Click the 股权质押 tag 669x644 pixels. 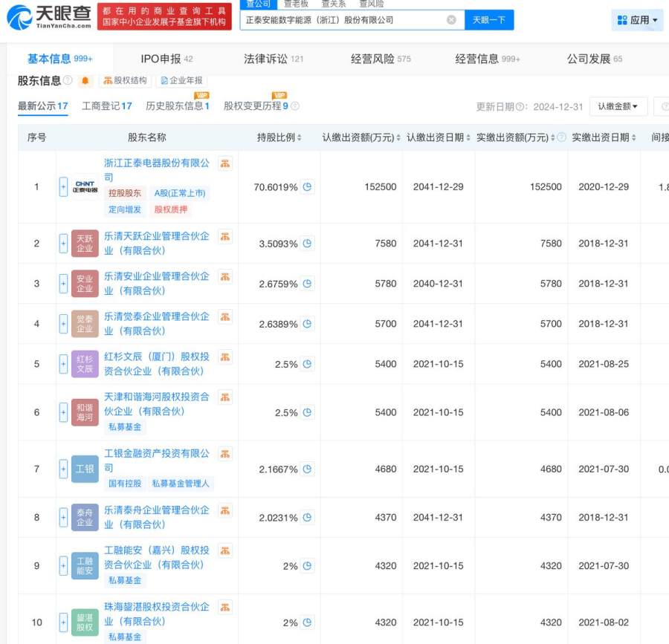[171, 209]
